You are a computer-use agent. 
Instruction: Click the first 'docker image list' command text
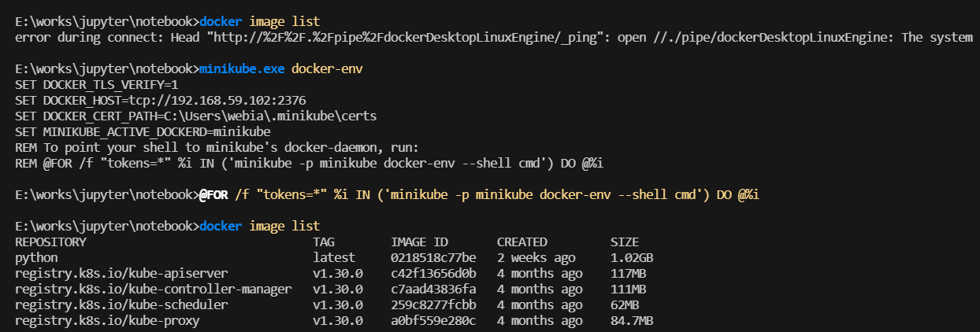[260, 21]
